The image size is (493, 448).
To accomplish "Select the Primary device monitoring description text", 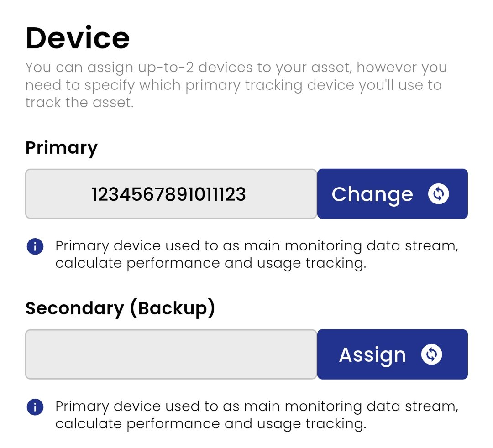I will 256,254.
